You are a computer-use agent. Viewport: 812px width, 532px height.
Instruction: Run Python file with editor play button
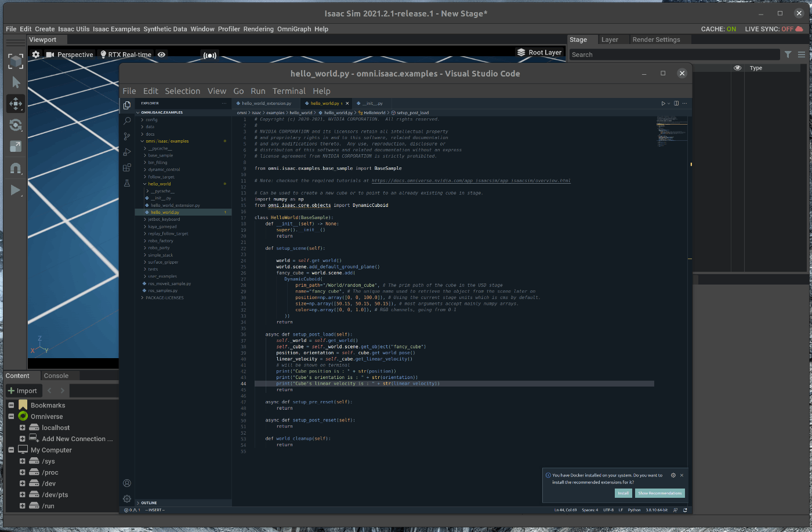pyautogui.click(x=664, y=103)
